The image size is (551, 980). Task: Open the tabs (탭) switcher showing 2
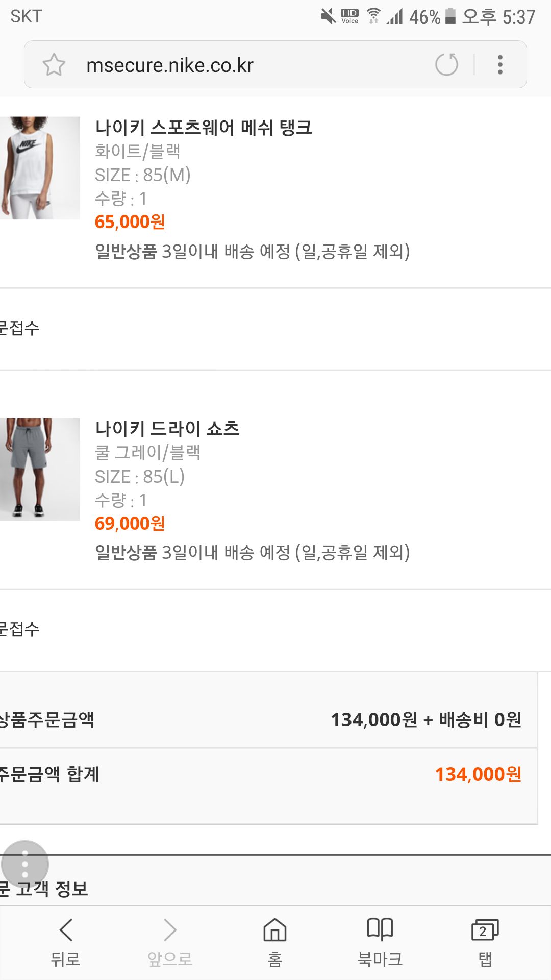(485, 942)
